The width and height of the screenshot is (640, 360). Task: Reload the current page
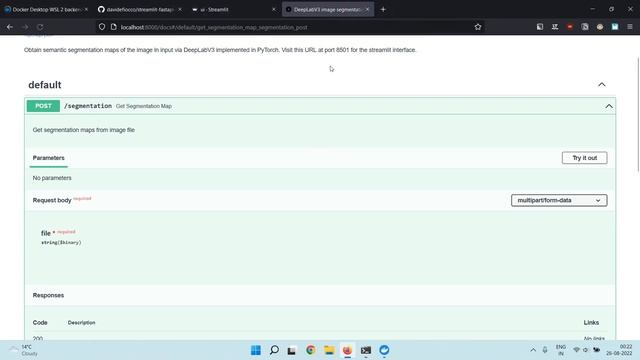(40, 27)
